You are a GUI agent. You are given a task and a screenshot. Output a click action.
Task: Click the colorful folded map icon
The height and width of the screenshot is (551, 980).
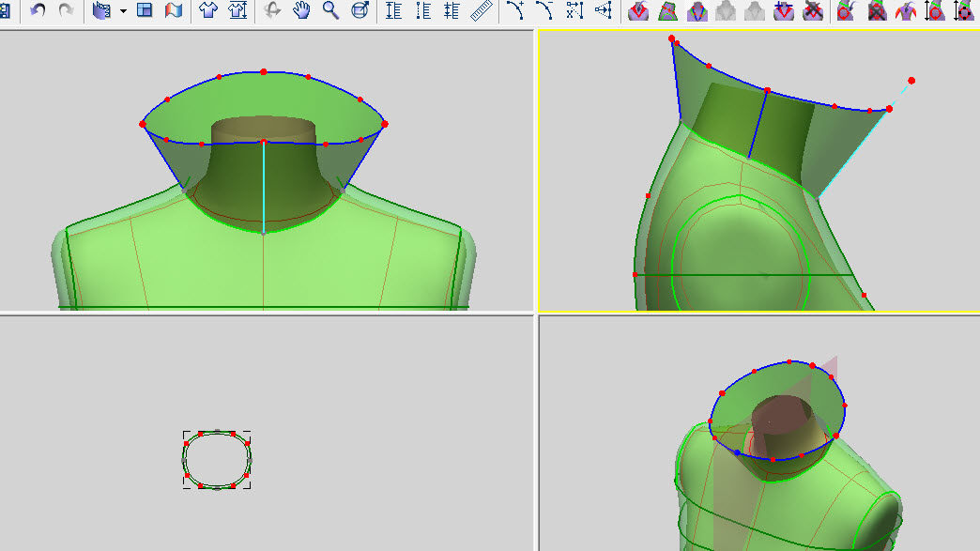pos(174,10)
